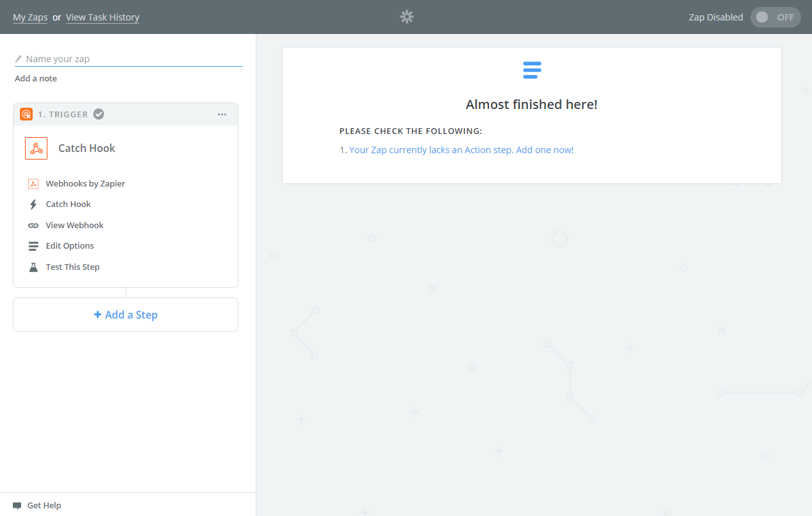The width and height of the screenshot is (812, 516).
Task: Click the small Webhooks by Zapier app icon
Action: [33, 183]
